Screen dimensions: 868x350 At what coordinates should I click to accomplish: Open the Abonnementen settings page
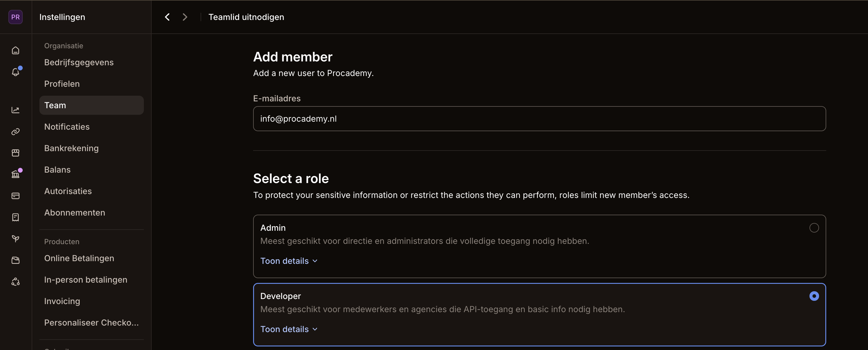pos(75,213)
